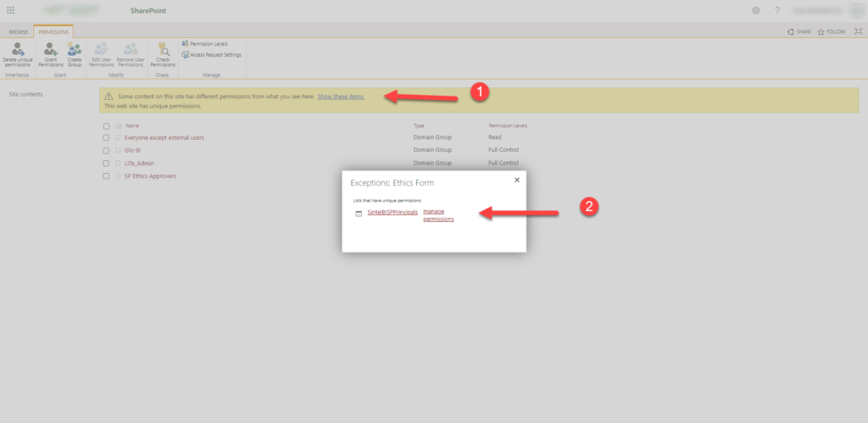Open Site contents in left navigation

pyautogui.click(x=26, y=94)
